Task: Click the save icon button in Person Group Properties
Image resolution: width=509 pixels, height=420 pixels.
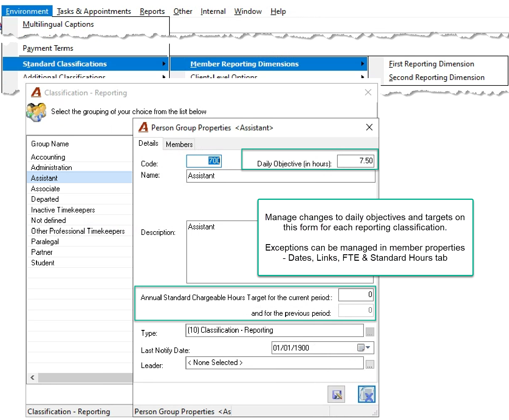Action: pyautogui.click(x=336, y=394)
